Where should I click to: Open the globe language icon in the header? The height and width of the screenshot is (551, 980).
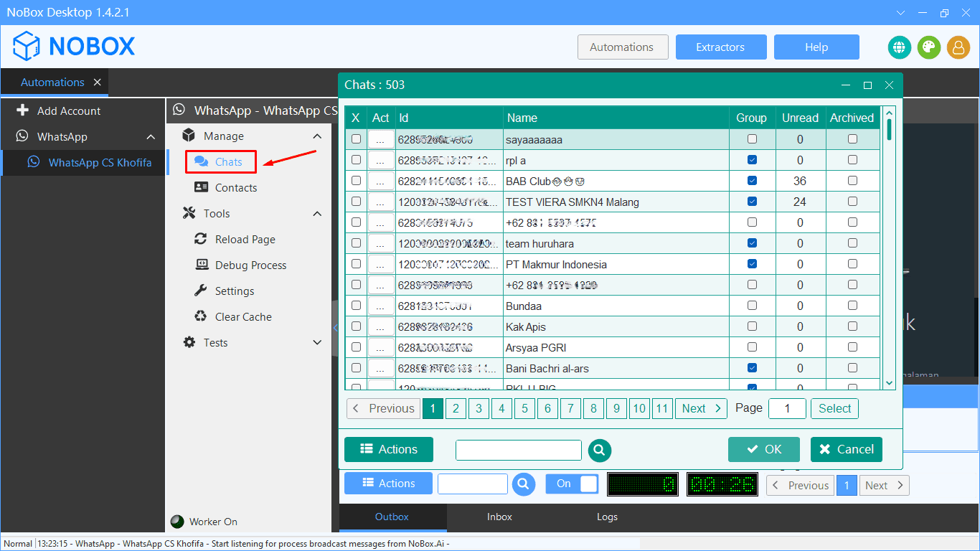click(899, 47)
